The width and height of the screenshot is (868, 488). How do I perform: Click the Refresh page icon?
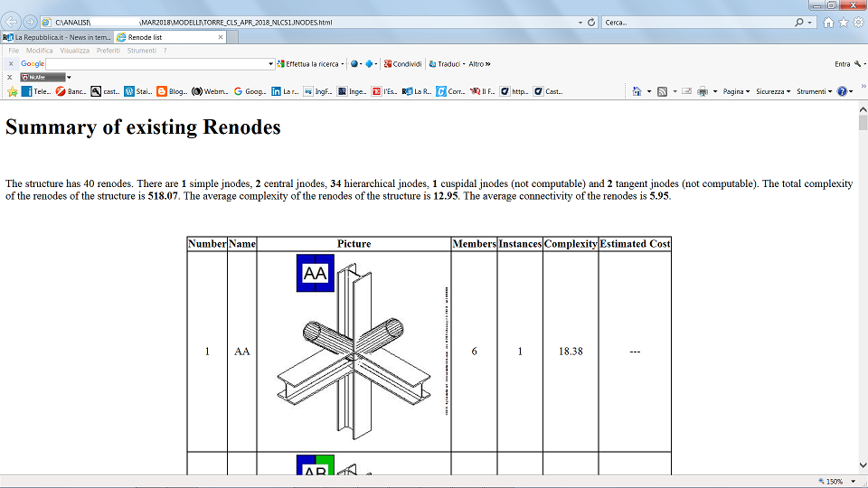pos(591,22)
